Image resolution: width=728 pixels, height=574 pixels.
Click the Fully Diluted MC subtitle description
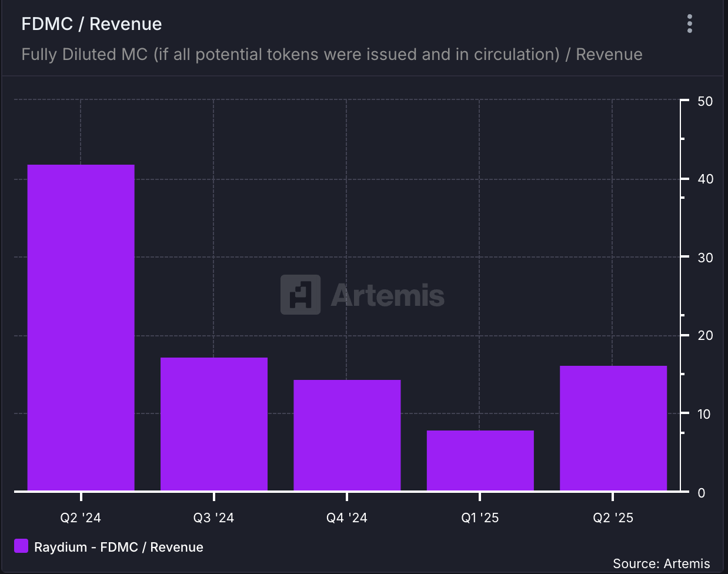[332, 54]
